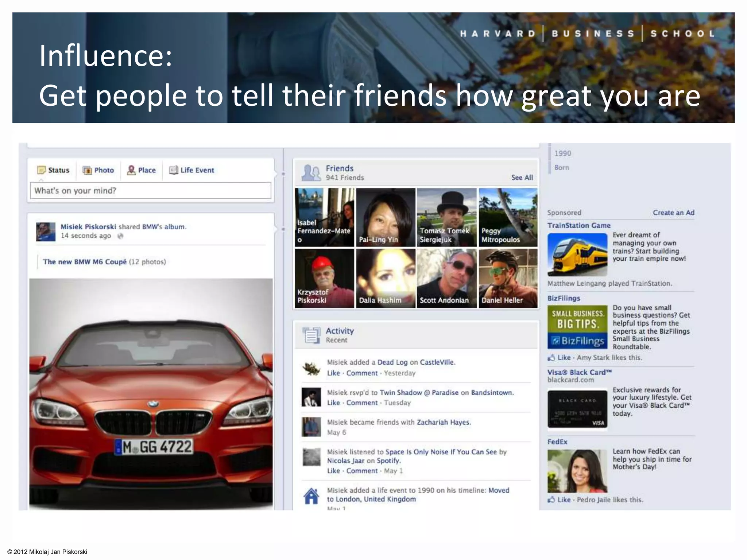Like the Twin Shadow rsvp activity
The height and width of the screenshot is (560, 747).
pos(333,402)
